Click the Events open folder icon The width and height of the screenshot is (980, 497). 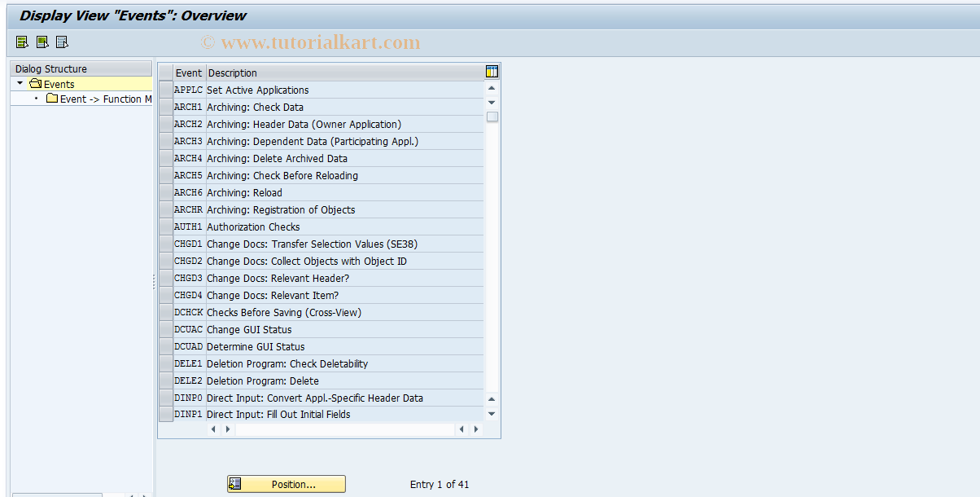click(36, 84)
